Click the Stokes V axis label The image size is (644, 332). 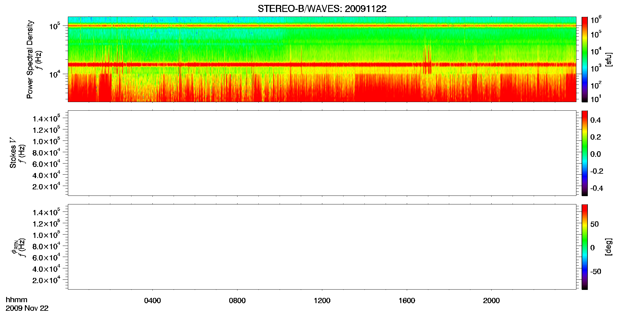(x=13, y=153)
